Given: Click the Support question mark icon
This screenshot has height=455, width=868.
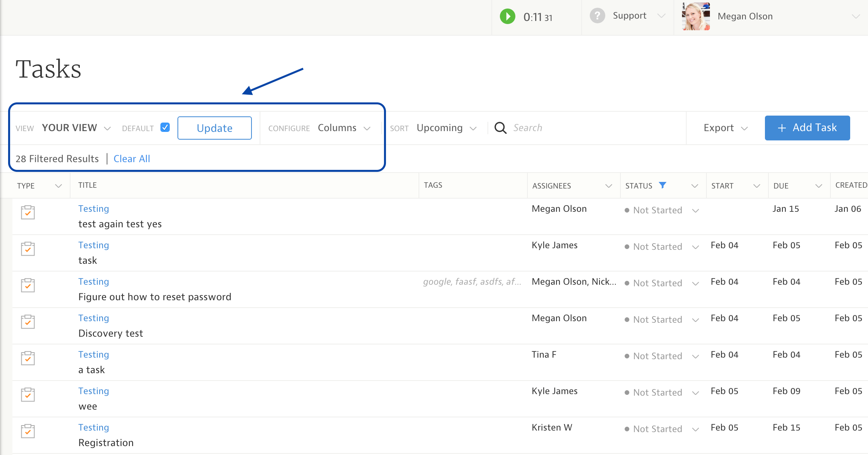Looking at the screenshot, I should pos(597,16).
